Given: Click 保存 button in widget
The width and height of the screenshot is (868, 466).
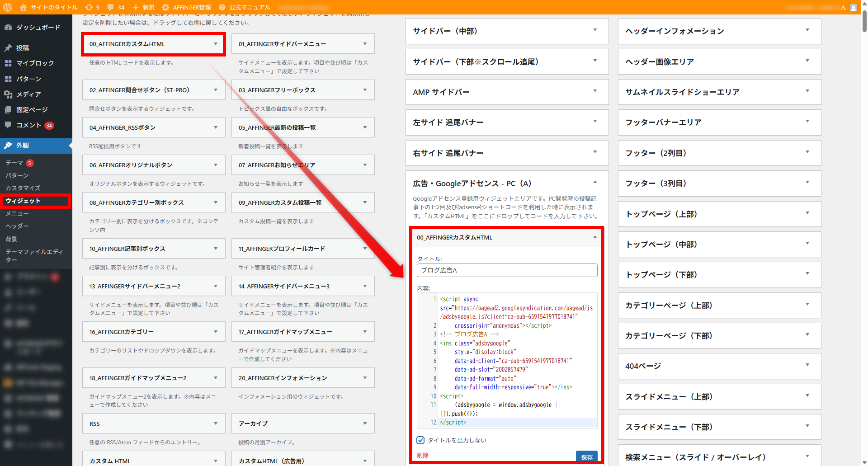Looking at the screenshot, I should 586,457.
